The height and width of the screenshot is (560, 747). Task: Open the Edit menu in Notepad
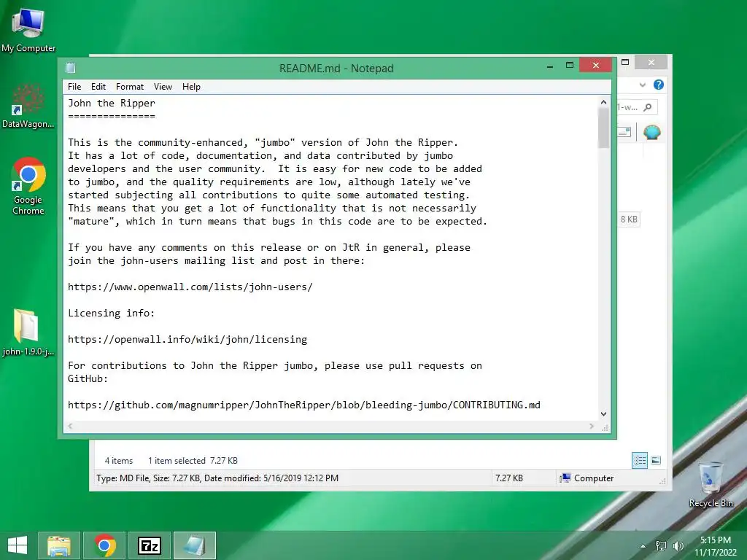click(98, 87)
